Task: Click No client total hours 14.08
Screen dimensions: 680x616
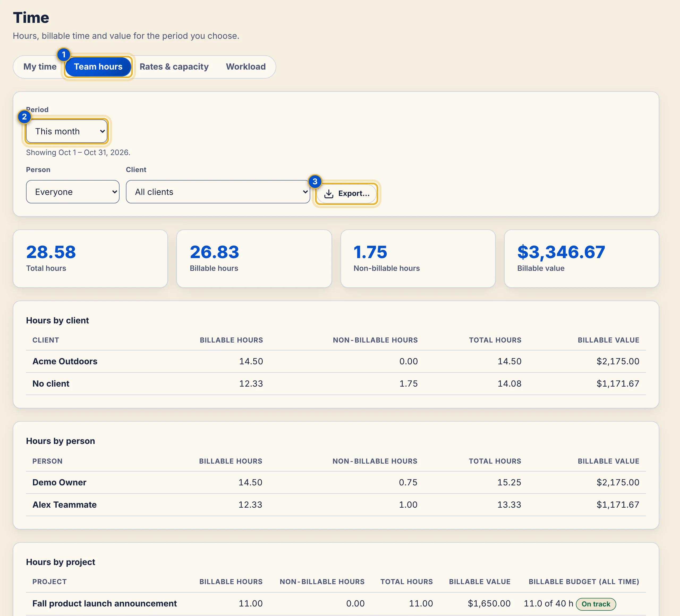Action: [x=509, y=384]
